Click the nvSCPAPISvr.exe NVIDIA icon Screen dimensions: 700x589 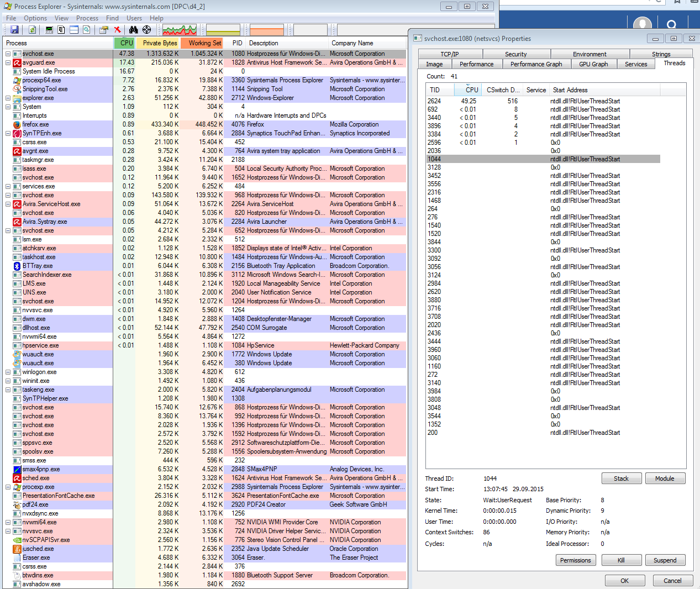[17, 540]
